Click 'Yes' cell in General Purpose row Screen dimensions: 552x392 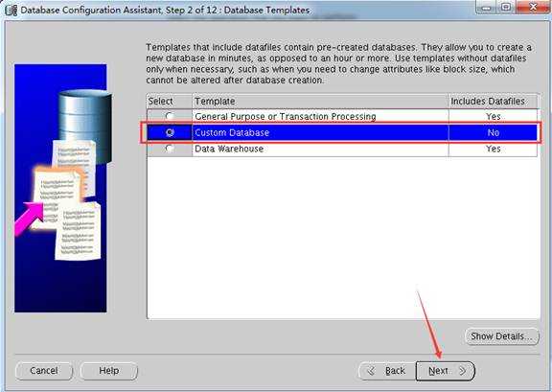tap(493, 116)
